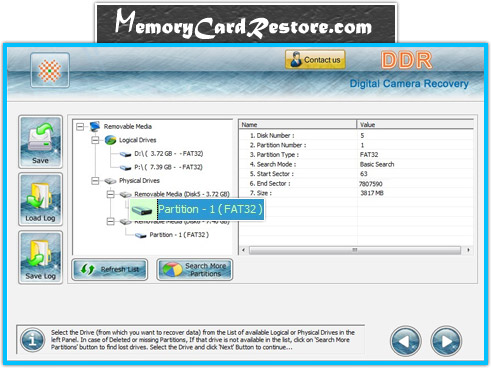Screen dimensions: 491x368
Task: Select the highlighted Partition - 1 (FAT32)
Action: 210,209
